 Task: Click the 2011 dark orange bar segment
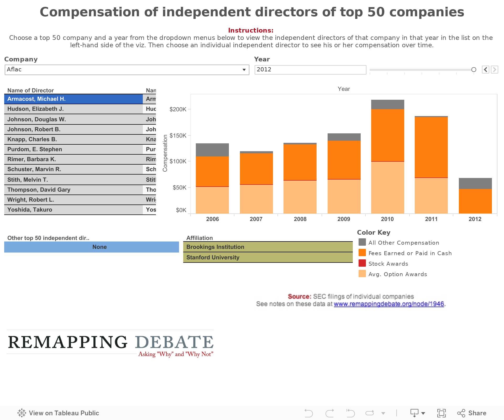431,147
